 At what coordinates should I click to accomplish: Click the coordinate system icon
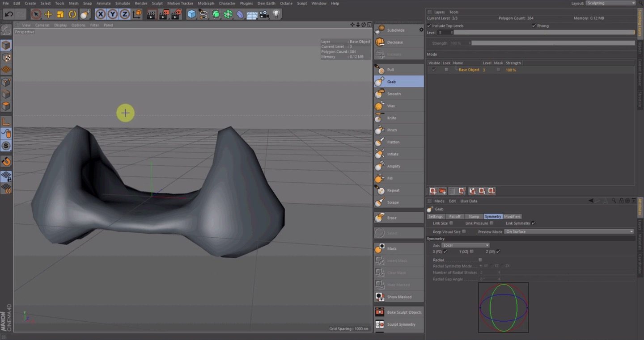click(x=137, y=14)
